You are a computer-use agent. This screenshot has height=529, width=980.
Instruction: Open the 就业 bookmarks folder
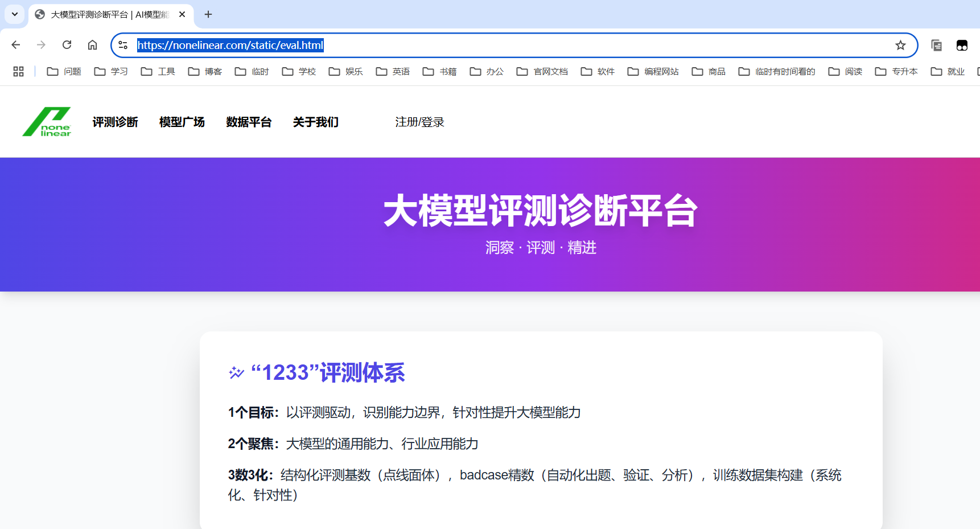(x=948, y=71)
